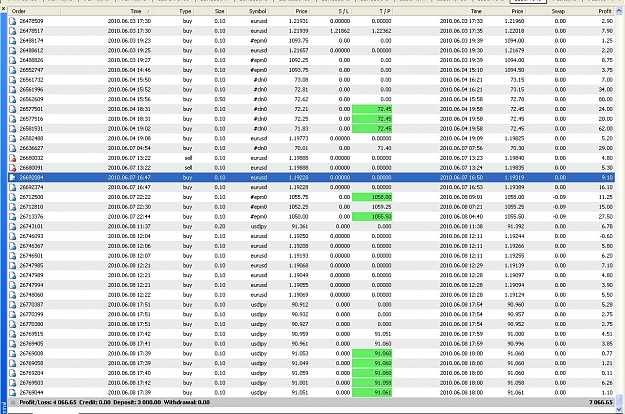Click the buy icon for order 26712810
This screenshot has height=414, width=625.
13,207
